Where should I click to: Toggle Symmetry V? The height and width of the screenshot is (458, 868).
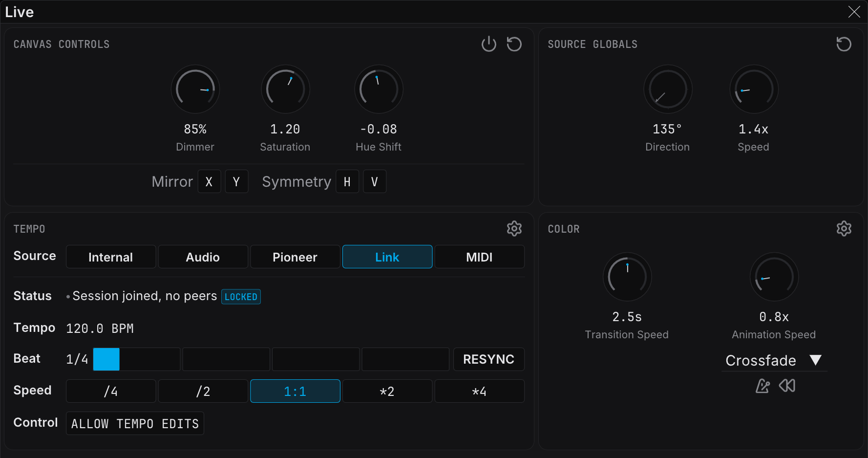coord(375,182)
